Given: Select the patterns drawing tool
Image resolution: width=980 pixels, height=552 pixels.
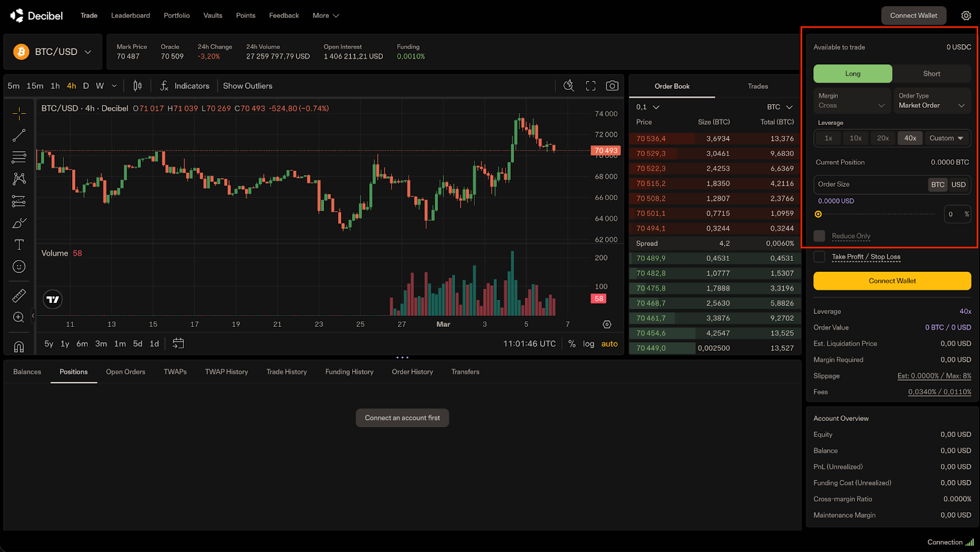Looking at the screenshot, I should point(19,179).
